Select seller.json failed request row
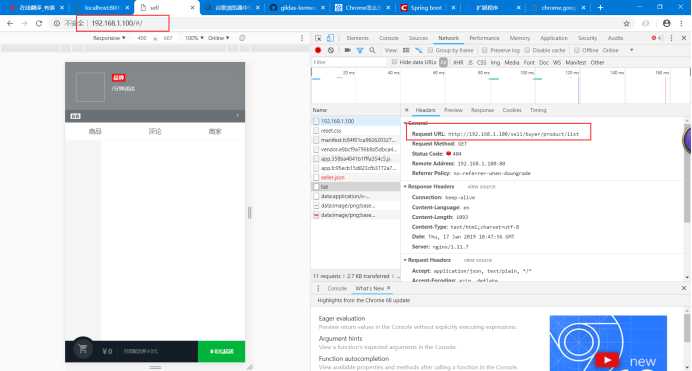The image size is (692, 371). 356,177
